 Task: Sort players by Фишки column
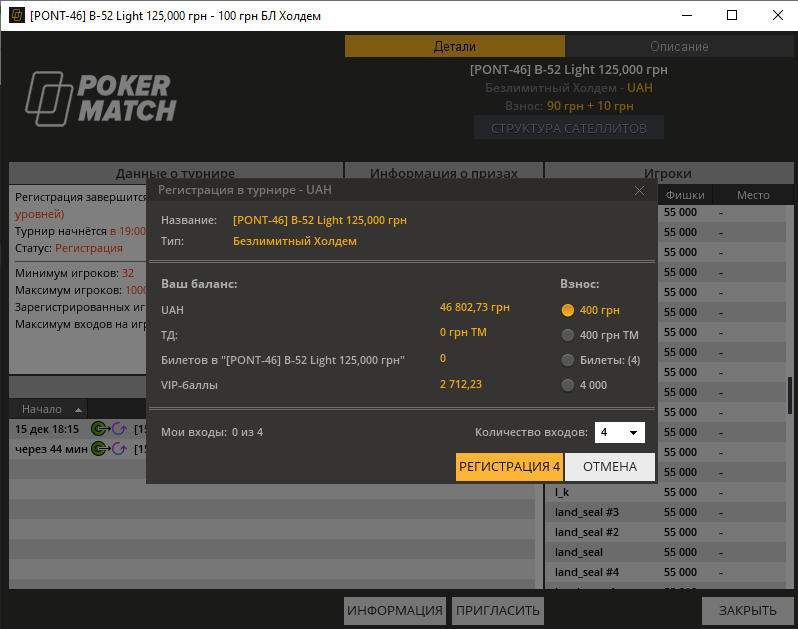point(685,195)
